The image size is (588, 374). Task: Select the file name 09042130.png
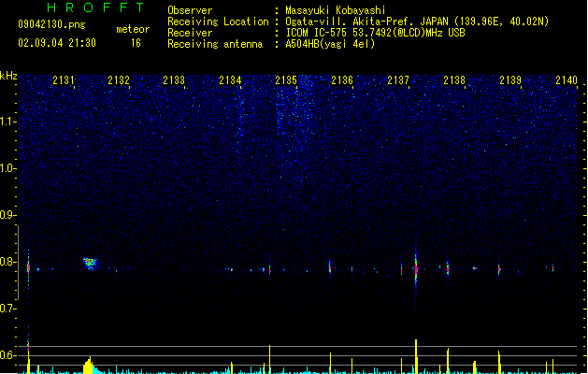(51, 24)
